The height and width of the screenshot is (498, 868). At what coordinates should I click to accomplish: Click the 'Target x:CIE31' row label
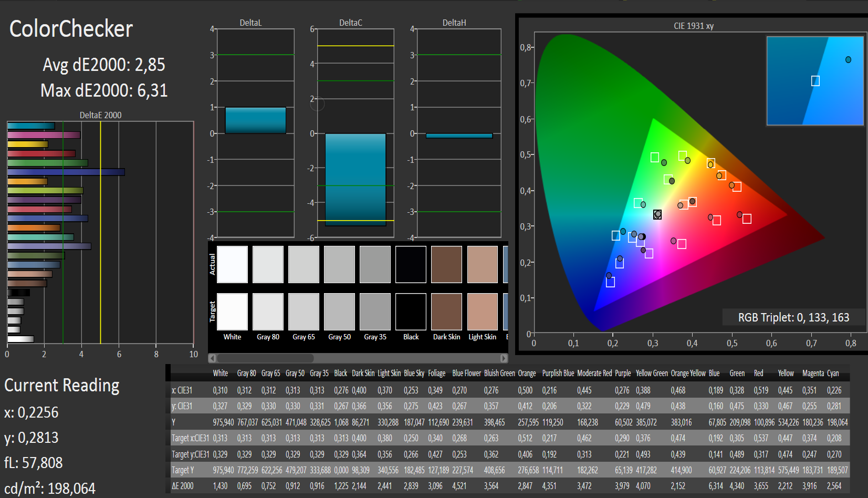point(190,438)
